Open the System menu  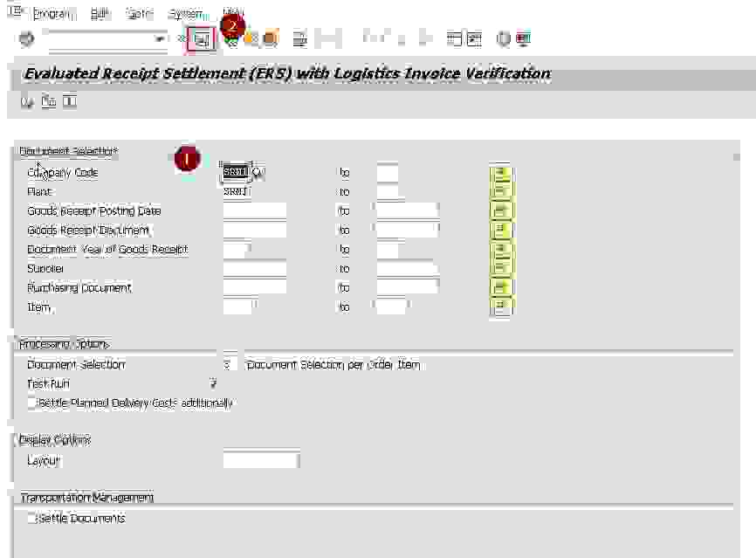(185, 14)
